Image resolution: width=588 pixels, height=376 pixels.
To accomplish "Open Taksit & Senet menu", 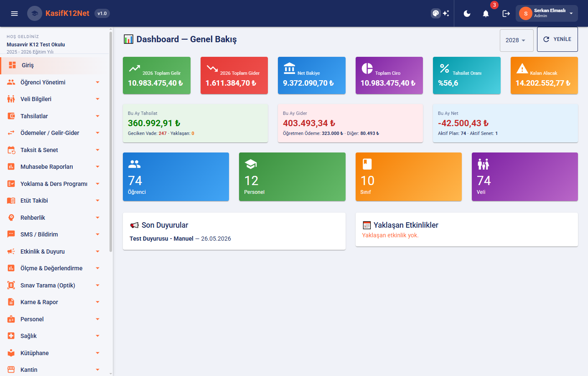I will [54, 150].
